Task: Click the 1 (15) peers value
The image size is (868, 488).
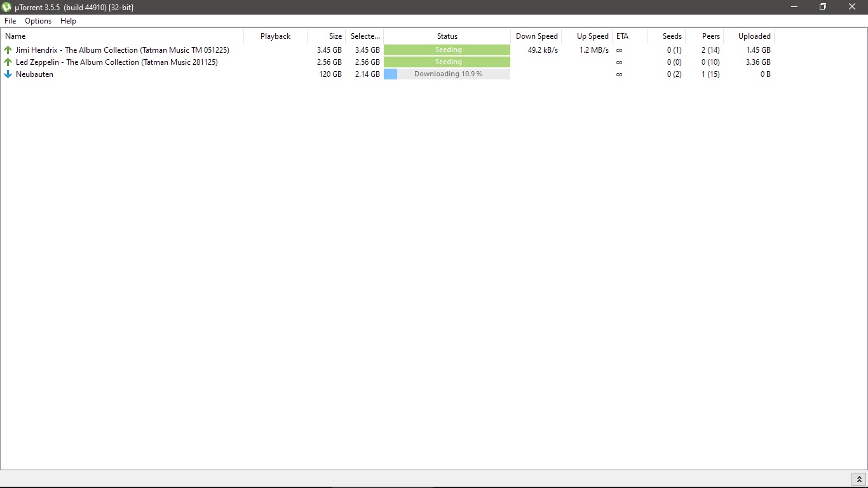Action: (710, 74)
